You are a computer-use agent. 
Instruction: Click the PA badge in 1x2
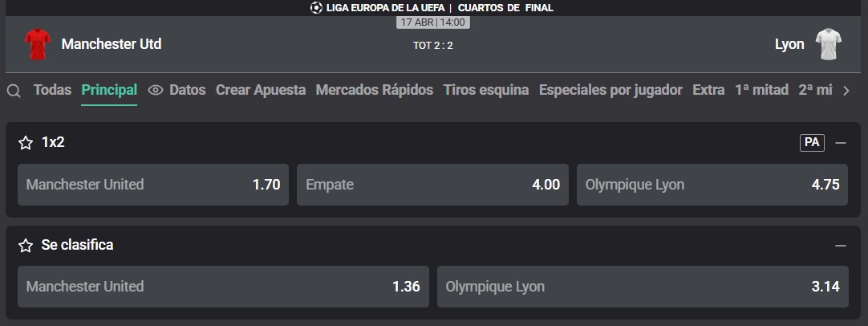pyautogui.click(x=812, y=142)
